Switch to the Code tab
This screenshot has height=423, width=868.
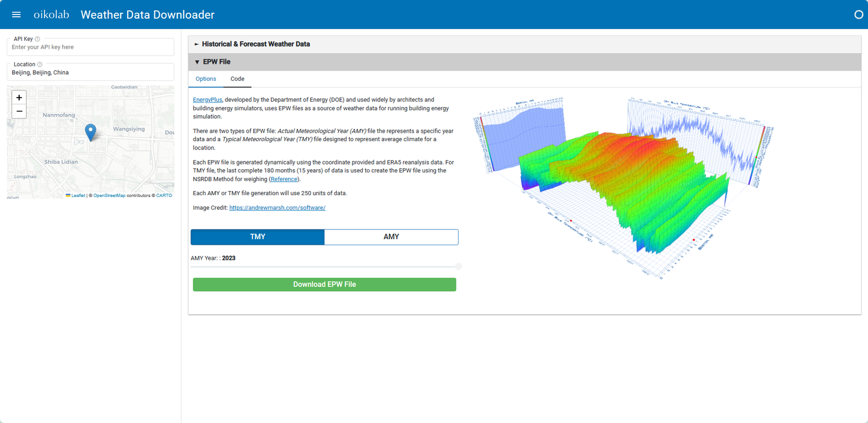click(x=237, y=79)
